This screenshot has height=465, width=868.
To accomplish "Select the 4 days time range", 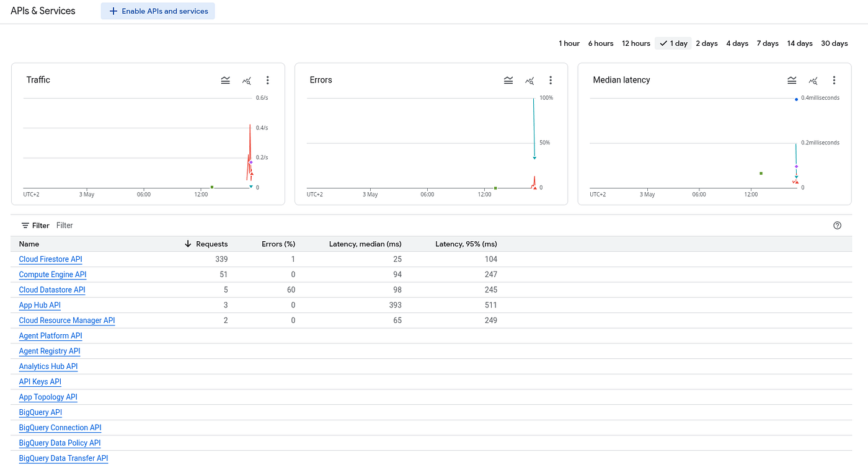I will pos(737,43).
